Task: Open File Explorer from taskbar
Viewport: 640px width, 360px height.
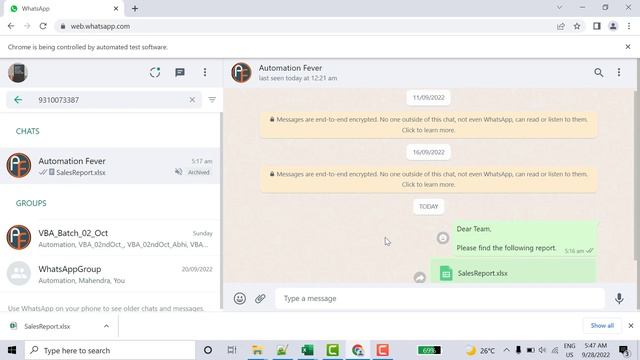Action: click(x=257, y=350)
